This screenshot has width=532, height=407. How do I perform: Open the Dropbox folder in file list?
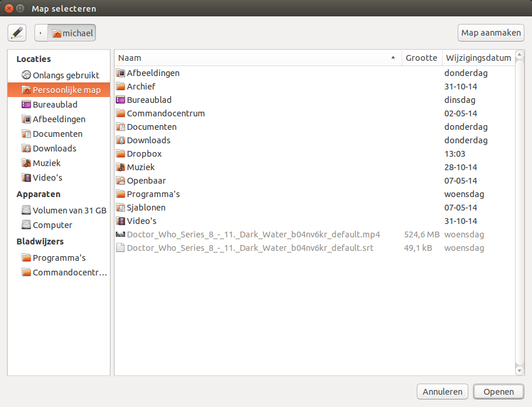pyautogui.click(x=144, y=154)
